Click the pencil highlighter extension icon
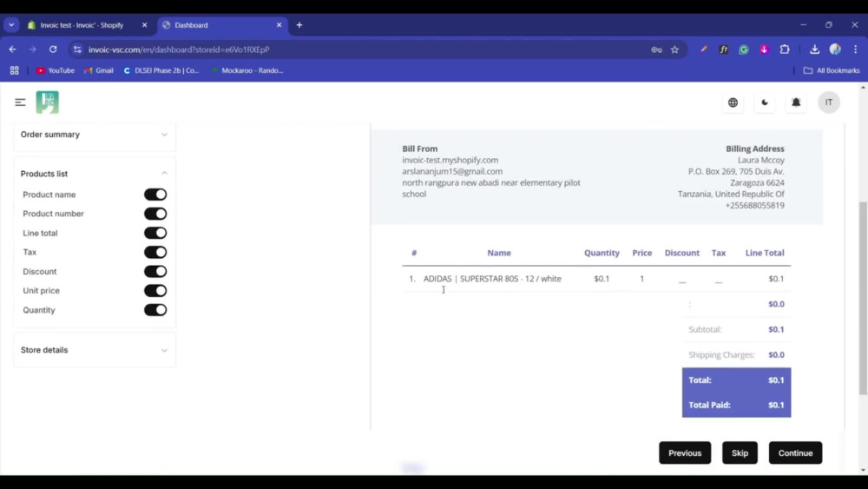 703,50
